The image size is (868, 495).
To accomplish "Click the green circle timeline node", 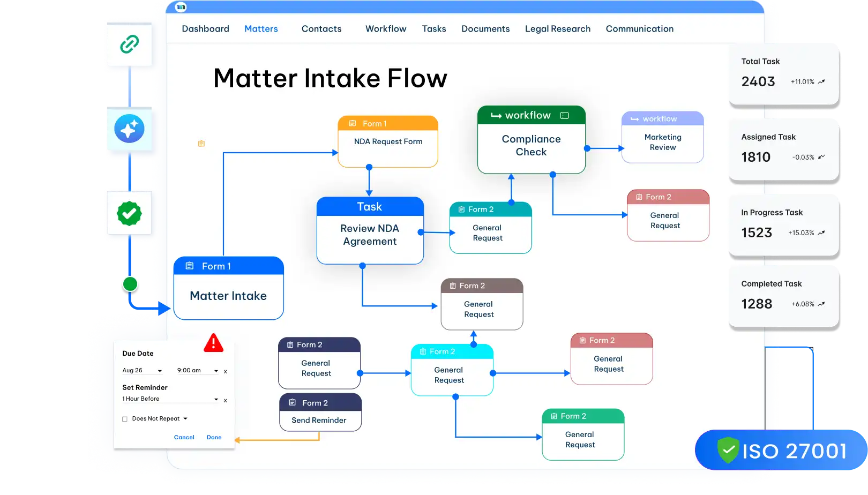I will click(x=130, y=284).
